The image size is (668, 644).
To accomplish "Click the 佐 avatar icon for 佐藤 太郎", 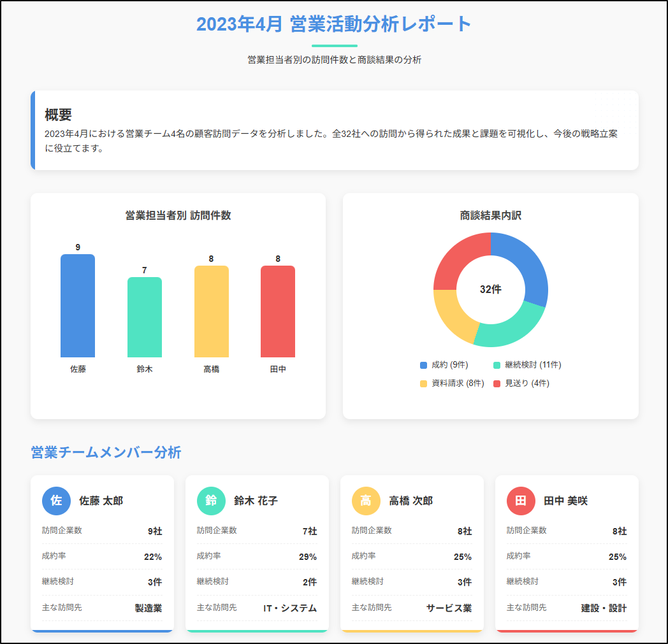I will point(56,501).
